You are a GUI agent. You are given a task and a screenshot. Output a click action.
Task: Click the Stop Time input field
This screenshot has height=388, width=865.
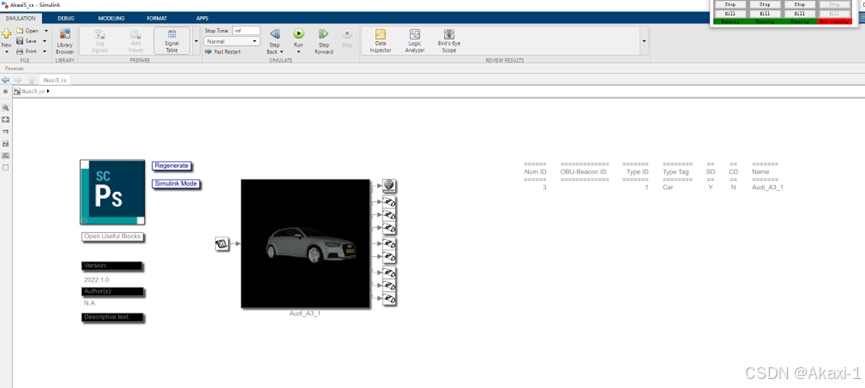pos(246,31)
